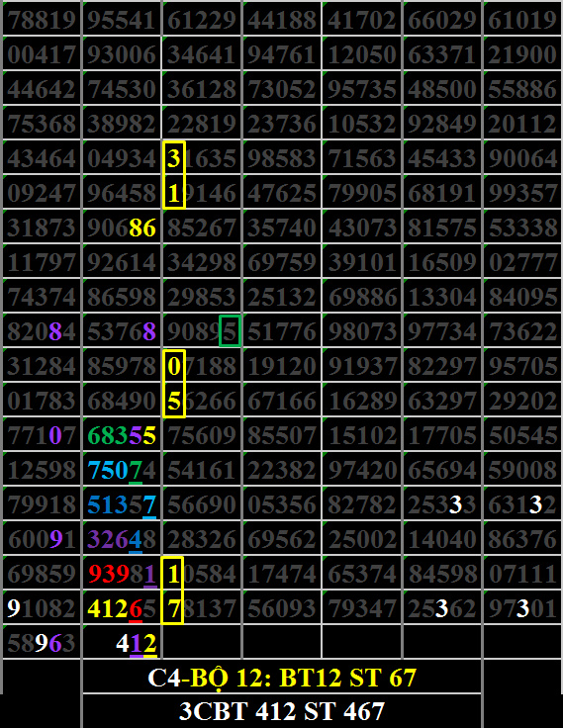Select the 93006 cell
This screenshot has width=563, height=728.
coord(122,53)
